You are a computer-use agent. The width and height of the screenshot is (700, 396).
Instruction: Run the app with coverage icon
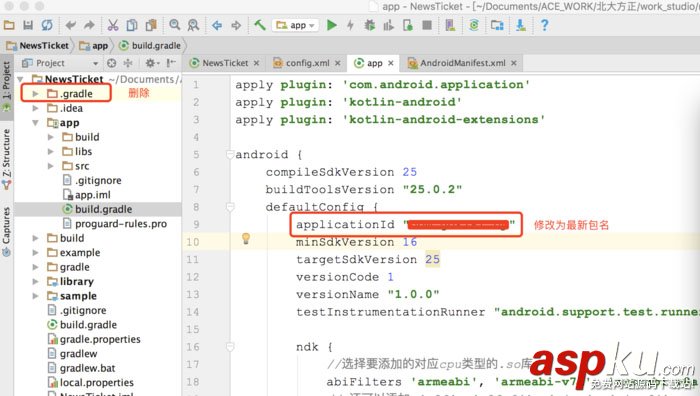388,25
